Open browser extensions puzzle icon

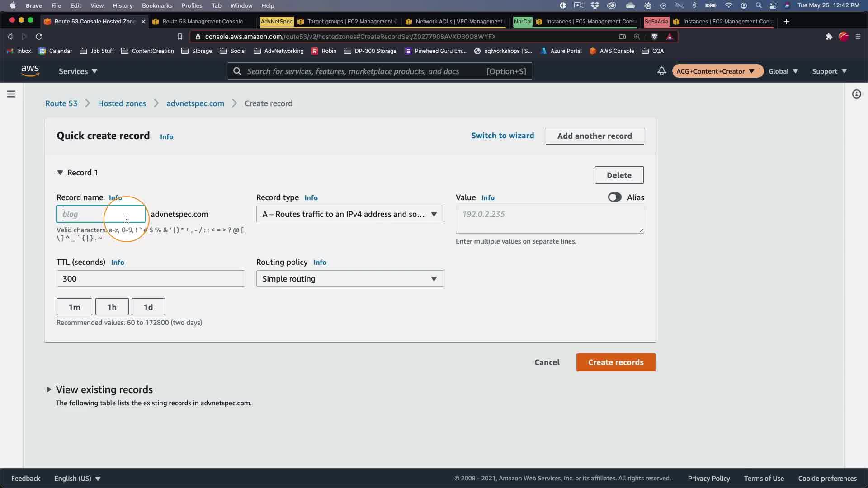coord(829,37)
